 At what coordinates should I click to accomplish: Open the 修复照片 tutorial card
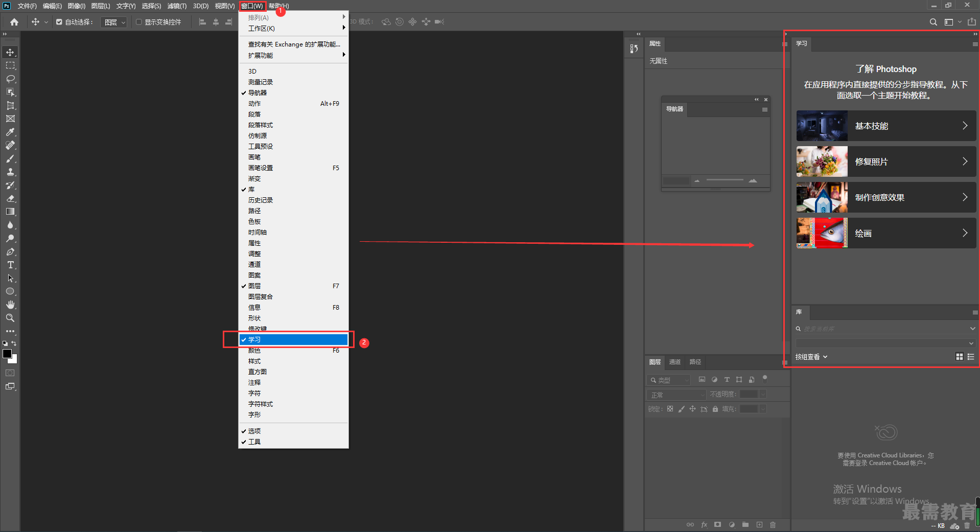(886, 161)
